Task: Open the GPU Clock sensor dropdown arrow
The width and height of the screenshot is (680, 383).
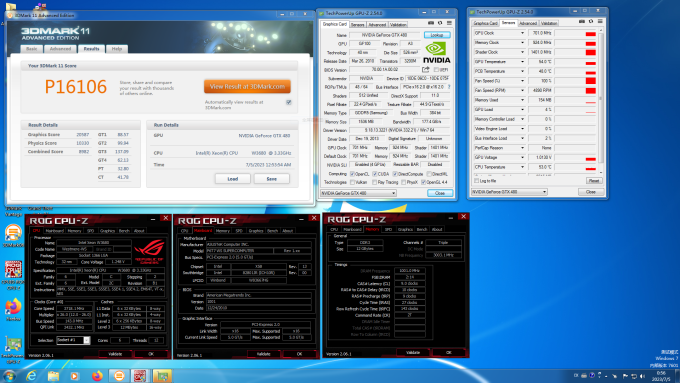Action: (522, 33)
